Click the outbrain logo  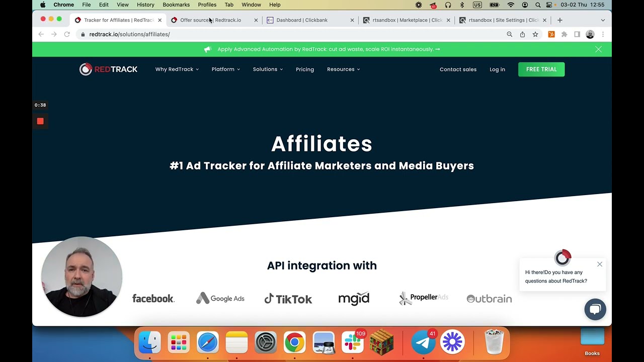point(489,299)
